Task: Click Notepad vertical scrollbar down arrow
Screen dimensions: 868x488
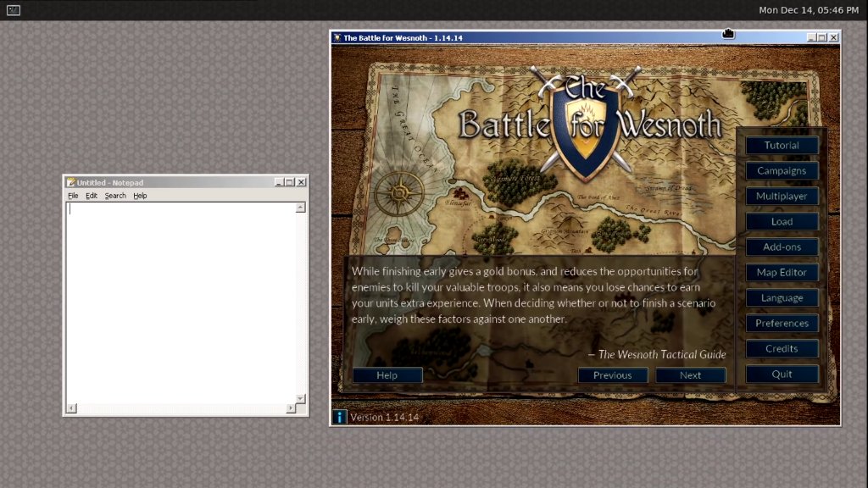Action: (x=301, y=398)
